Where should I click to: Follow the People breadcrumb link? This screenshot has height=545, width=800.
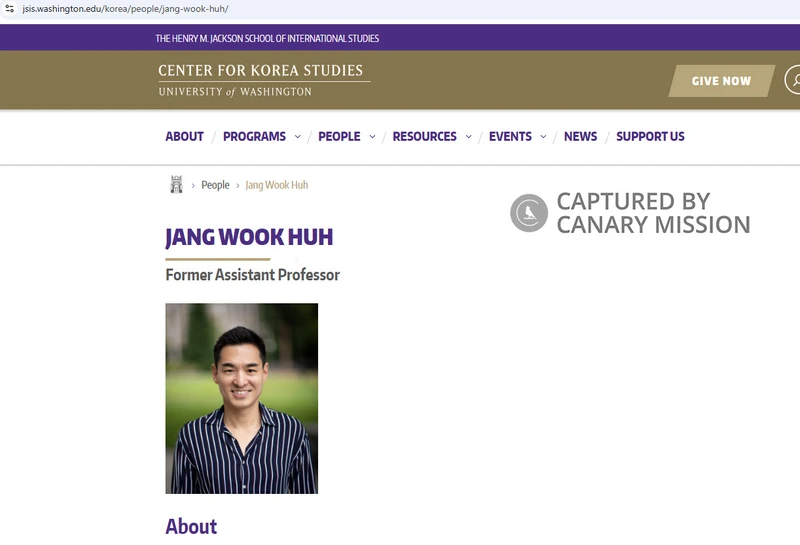coord(215,185)
